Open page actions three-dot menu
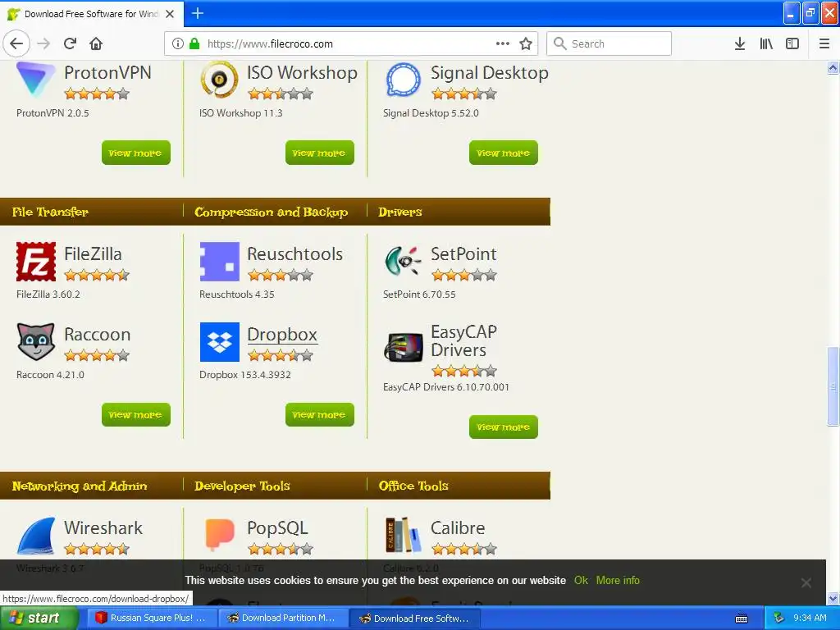 tap(503, 43)
